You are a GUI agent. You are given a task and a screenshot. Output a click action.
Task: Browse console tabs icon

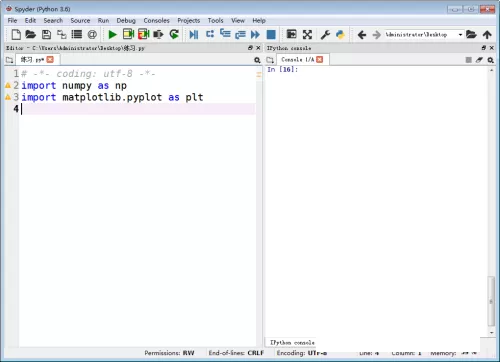coord(270,60)
